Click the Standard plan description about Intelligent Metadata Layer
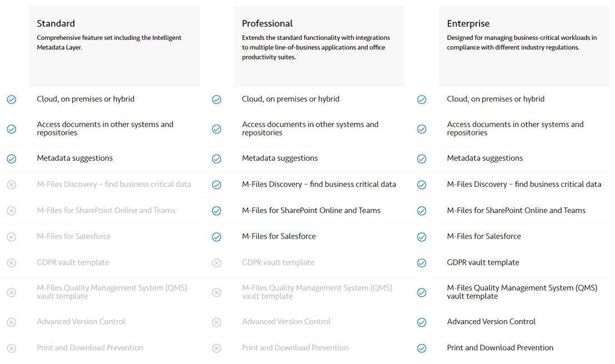 109,42
